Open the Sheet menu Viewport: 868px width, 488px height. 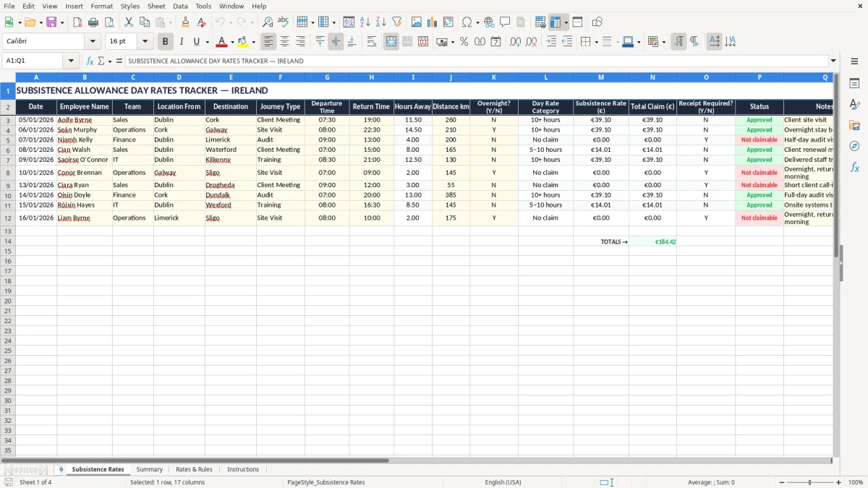[x=156, y=6]
